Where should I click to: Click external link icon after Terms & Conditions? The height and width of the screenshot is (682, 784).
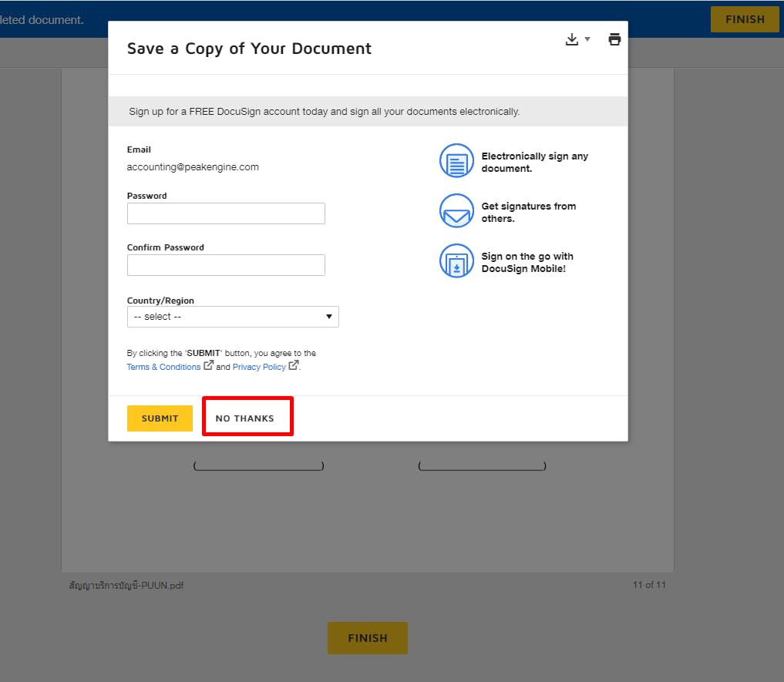(208, 365)
